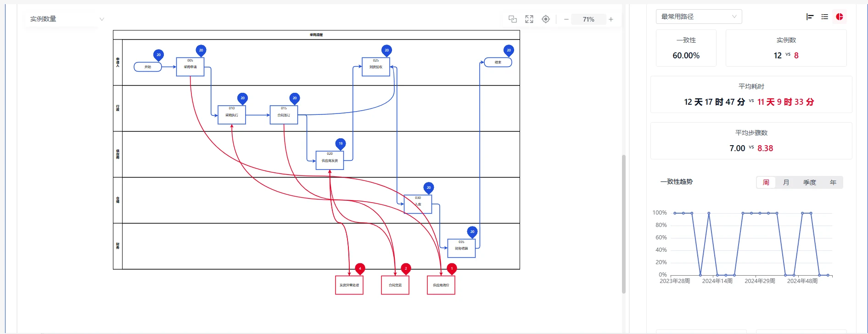Click the count badge above 开始 node

click(x=159, y=55)
